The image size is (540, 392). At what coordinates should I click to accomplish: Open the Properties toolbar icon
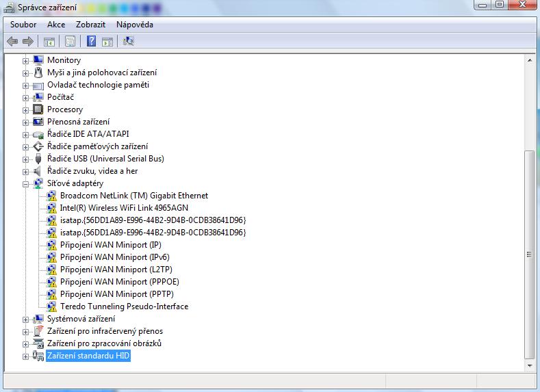pyautogui.click(x=70, y=41)
